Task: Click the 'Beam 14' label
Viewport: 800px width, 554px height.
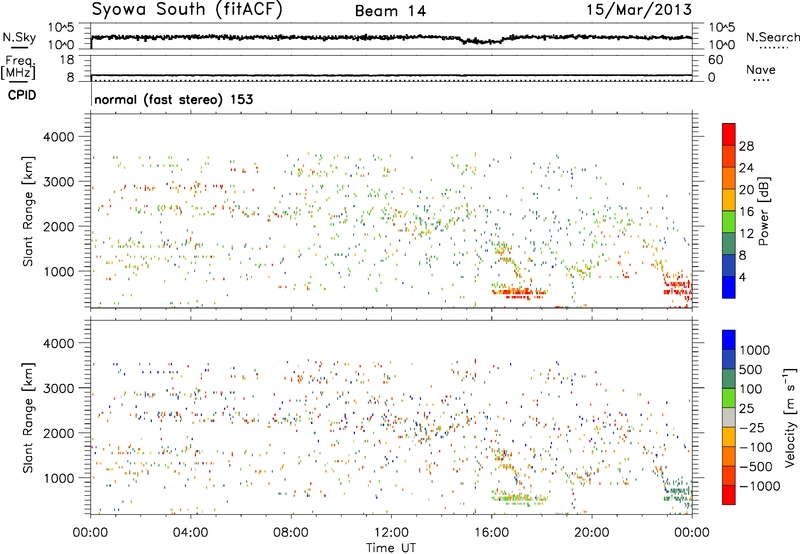Action: (x=390, y=11)
